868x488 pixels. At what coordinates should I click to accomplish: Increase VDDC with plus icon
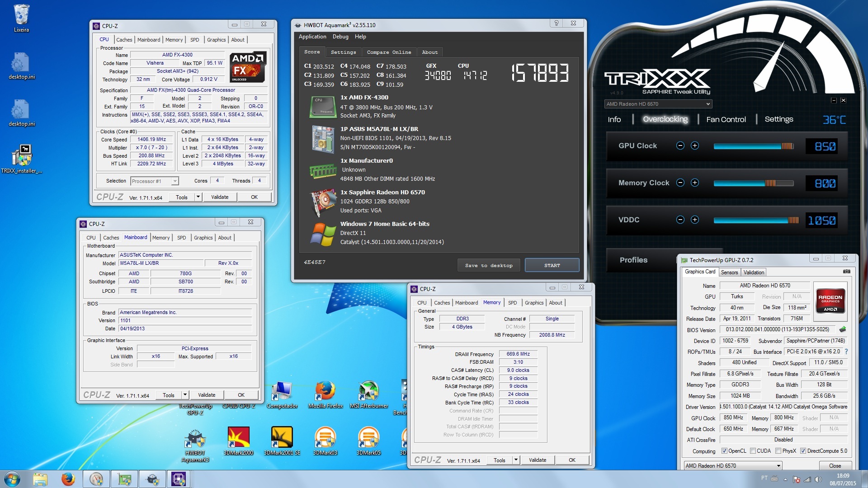695,220
